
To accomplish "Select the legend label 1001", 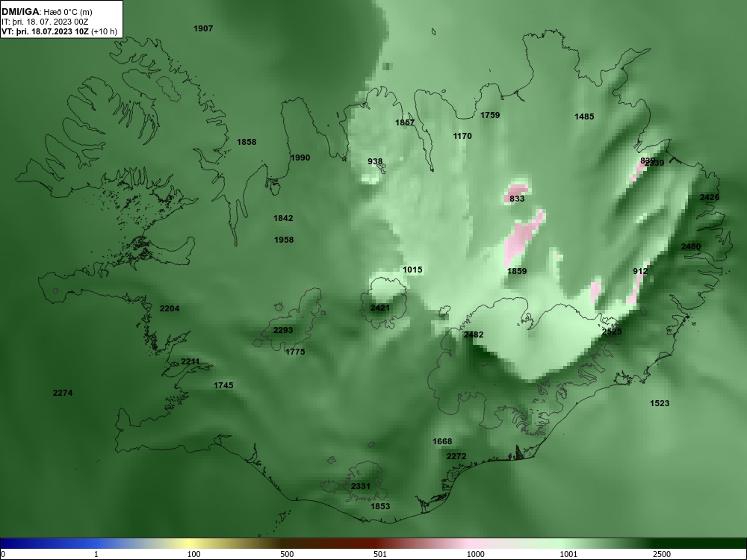I will pos(568,554).
